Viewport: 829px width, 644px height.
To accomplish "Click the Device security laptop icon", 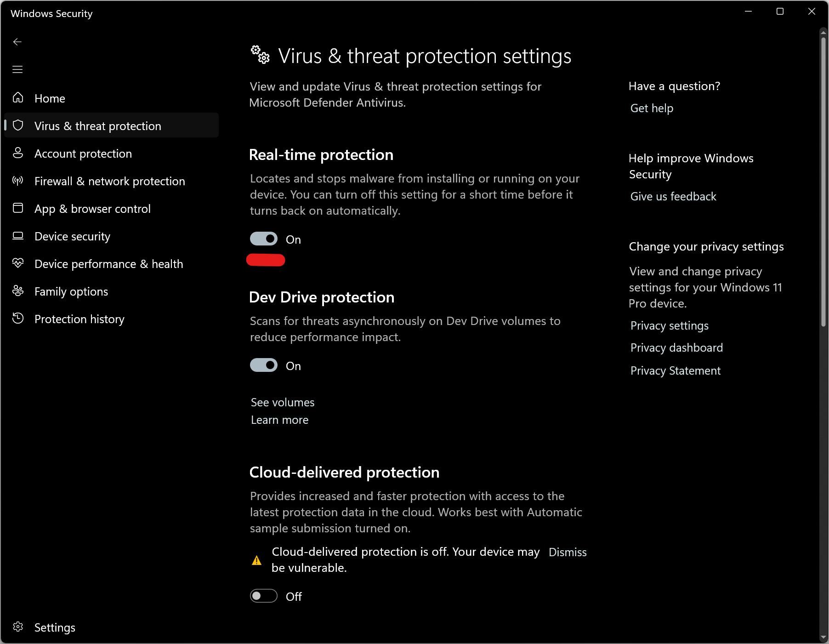I will tap(18, 236).
